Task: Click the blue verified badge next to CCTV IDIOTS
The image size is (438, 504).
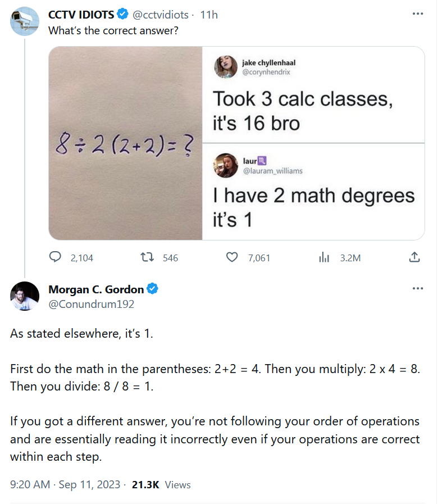Action: click(x=122, y=14)
